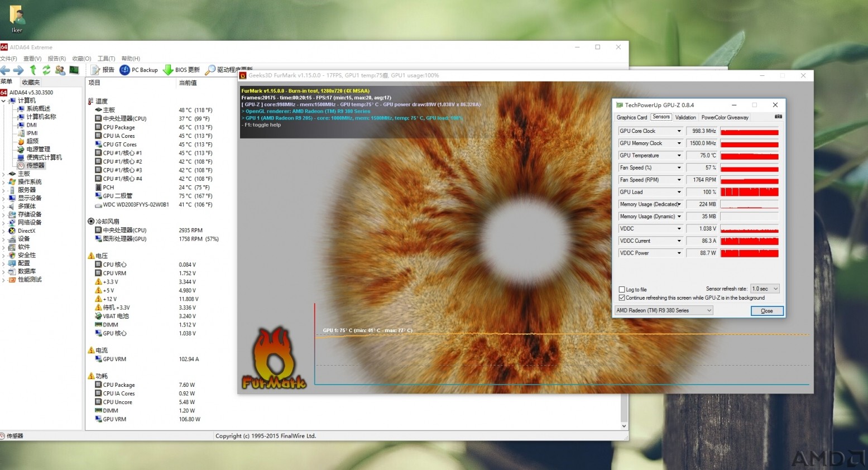Image resolution: width=868 pixels, height=470 pixels.
Task: Select 系统概述 in AIDA64 tree
Action: coord(38,108)
